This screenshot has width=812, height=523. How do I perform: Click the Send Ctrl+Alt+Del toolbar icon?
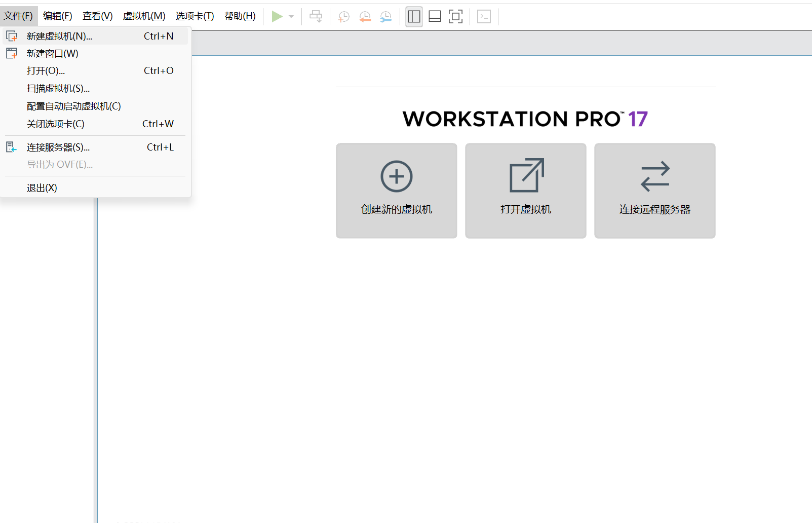click(x=316, y=17)
